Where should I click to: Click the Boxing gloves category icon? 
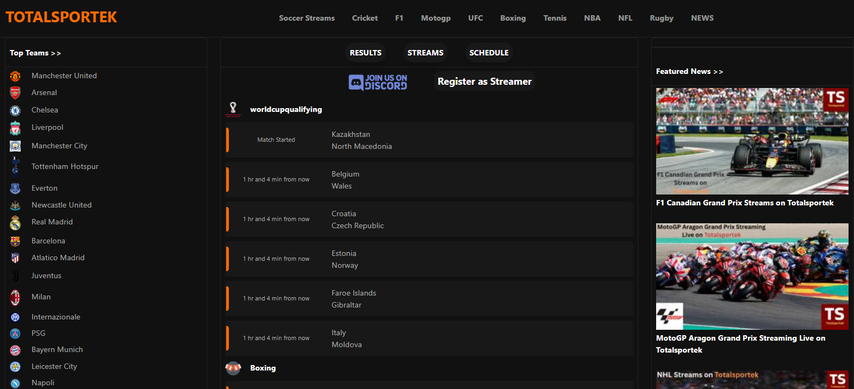point(233,368)
